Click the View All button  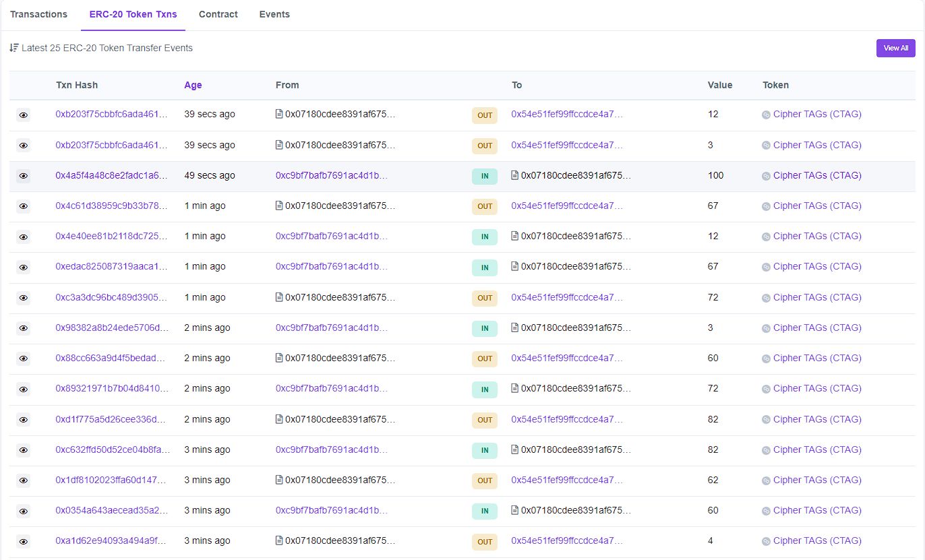point(896,48)
